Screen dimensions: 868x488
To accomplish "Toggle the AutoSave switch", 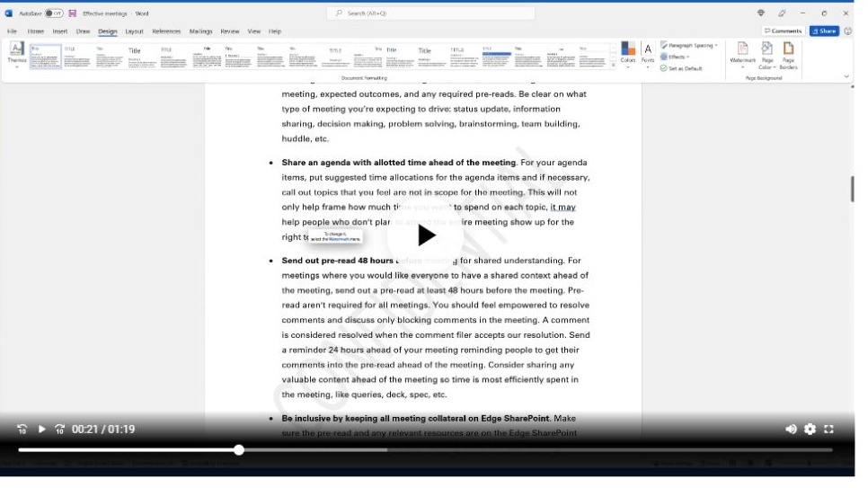I will click(x=54, y=13).
